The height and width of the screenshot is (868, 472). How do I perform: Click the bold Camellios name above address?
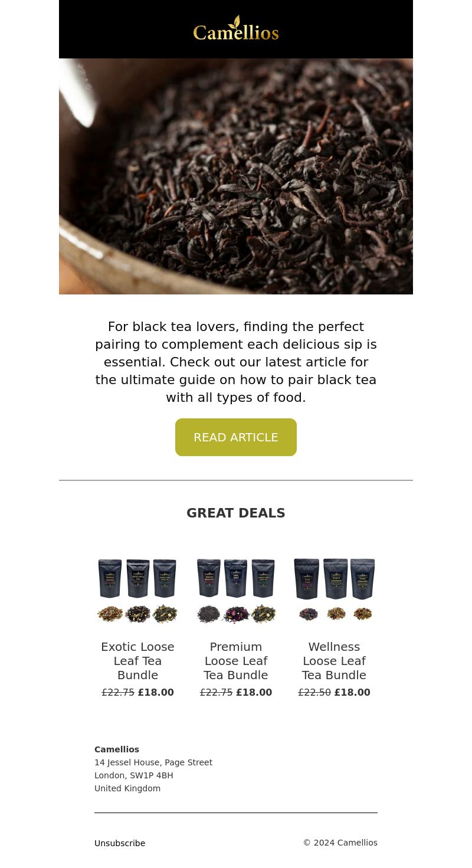pos(117,749)
